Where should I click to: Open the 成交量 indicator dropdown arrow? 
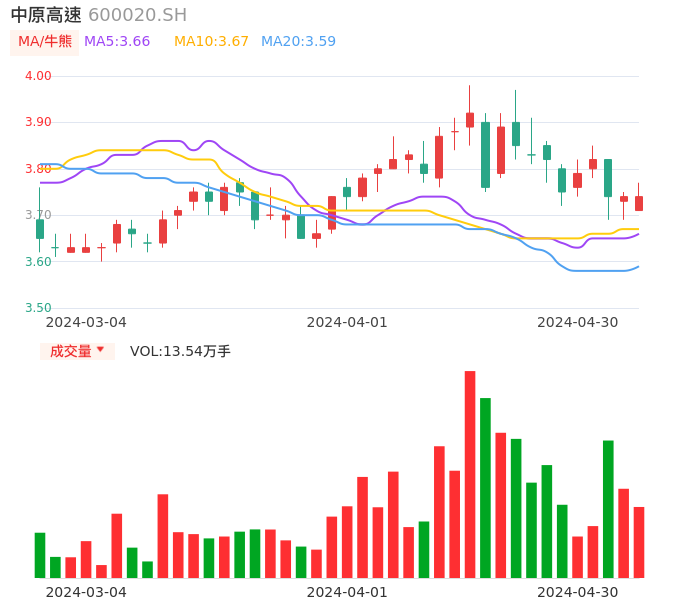click(x=100, y=350)
